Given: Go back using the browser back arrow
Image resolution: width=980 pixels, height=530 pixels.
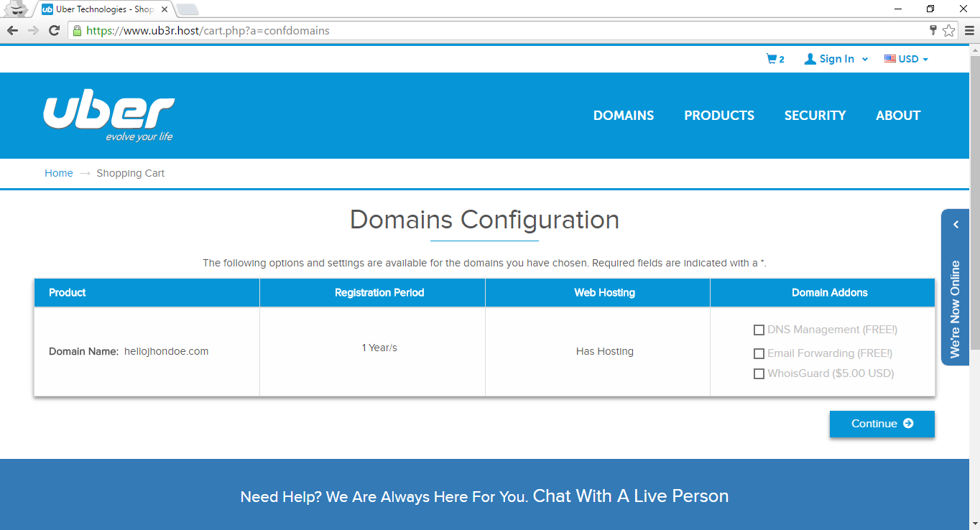Looking at the screenshot, I should (x=12, y=30).
